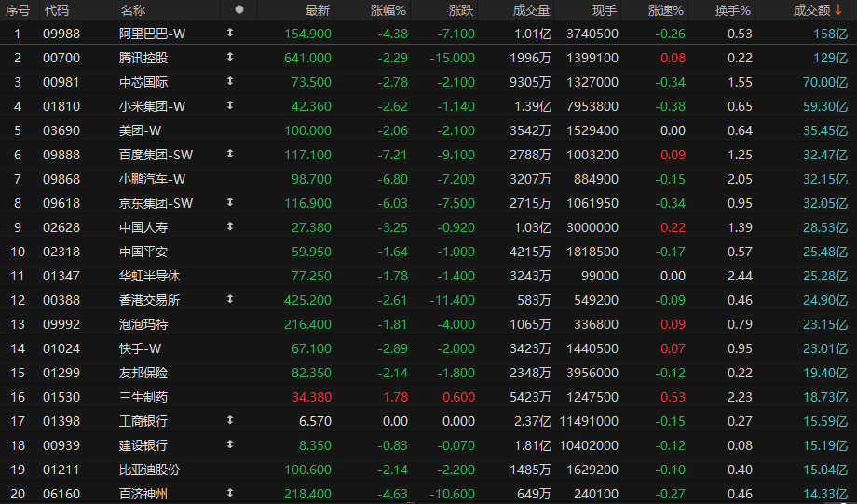Image resolution: width=857 pixels, height=504 pixels.
Task: Select the 百济神州 stock name
Action: (x=143, y=493)
